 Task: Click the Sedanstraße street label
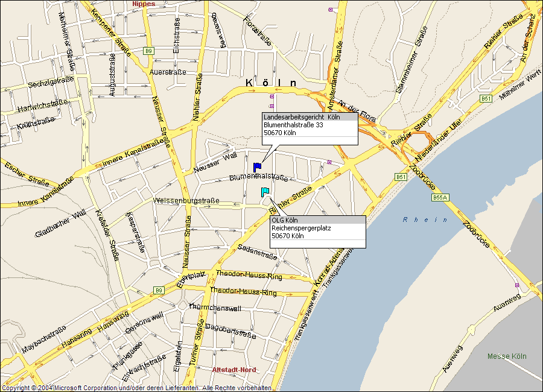(257, 252)
